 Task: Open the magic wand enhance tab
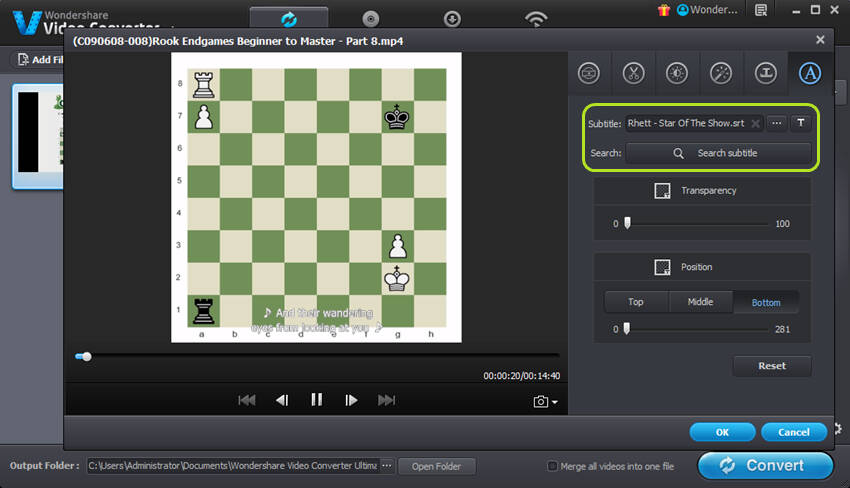(720, 73)
